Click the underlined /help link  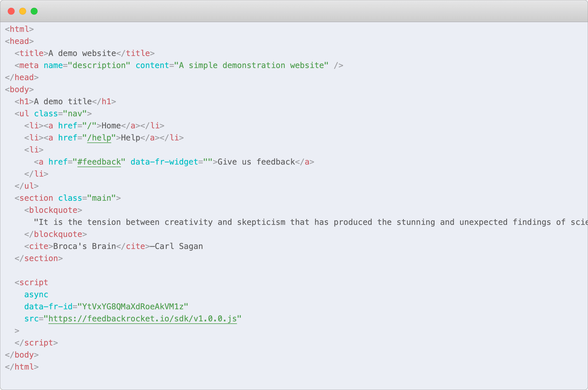[99, 138]
